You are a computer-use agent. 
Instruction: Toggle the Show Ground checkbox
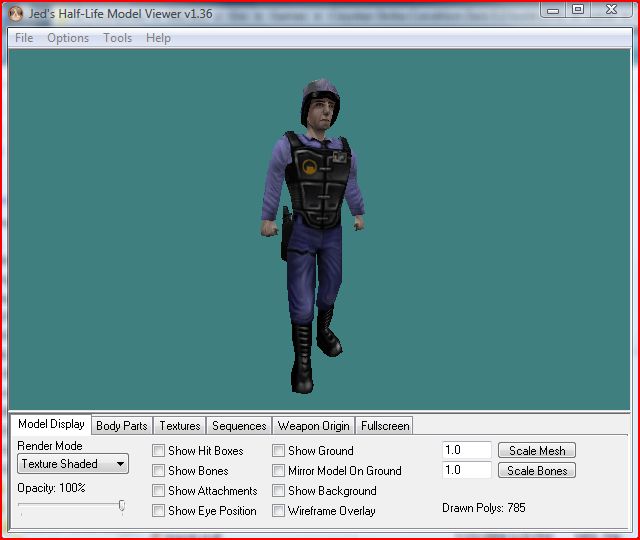click(x=278, y=451)
